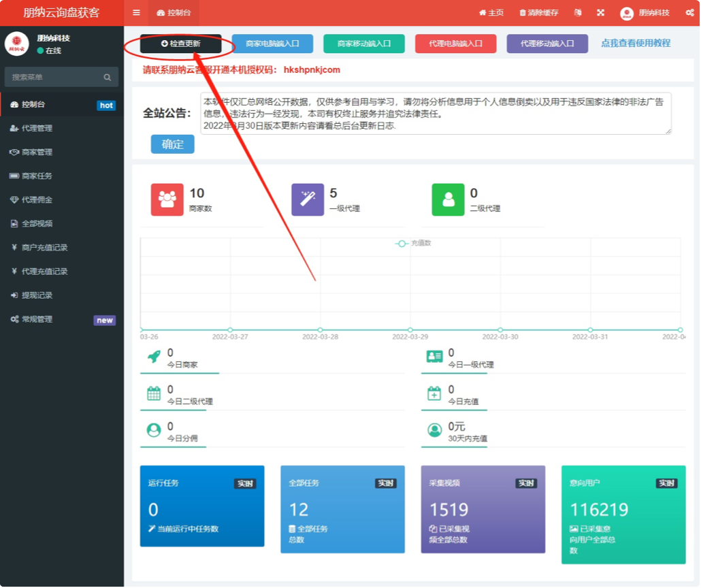Open 代理电脑端入口 button

coord(455,44)
